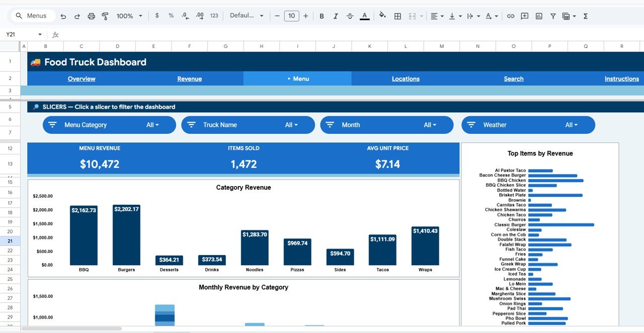Click the Undo icon
Image resolution: width=644 pixels, height=333 pixels.
click(x=63, y=16)
